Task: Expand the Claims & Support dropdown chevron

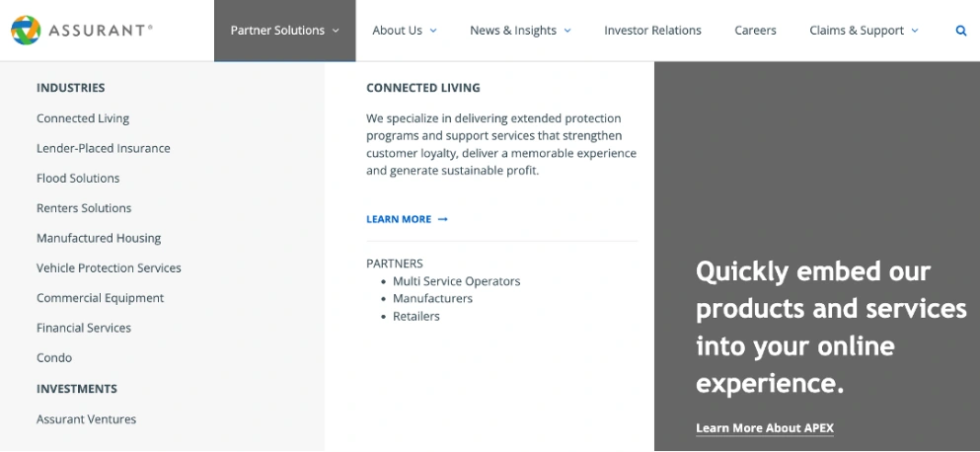Action: [915, 31]
